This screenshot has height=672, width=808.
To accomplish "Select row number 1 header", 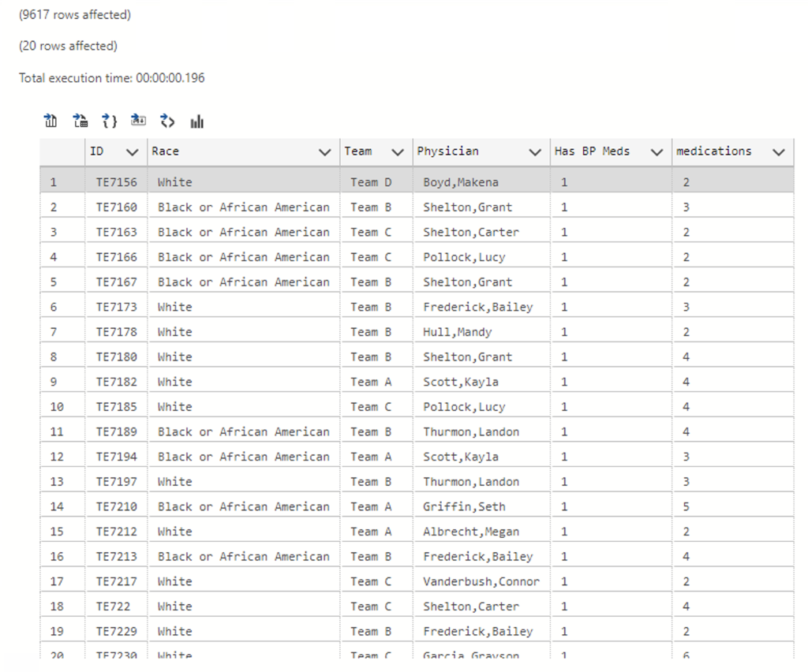I will coord(62,182).
